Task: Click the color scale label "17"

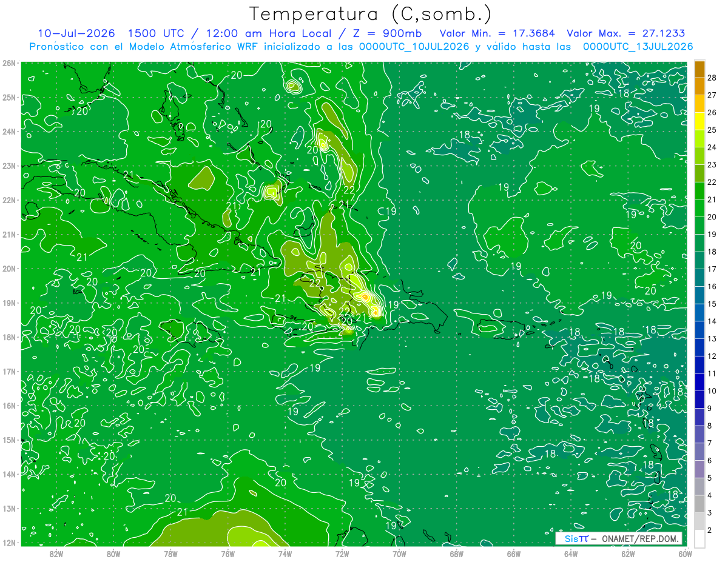Action: point(713,269)
